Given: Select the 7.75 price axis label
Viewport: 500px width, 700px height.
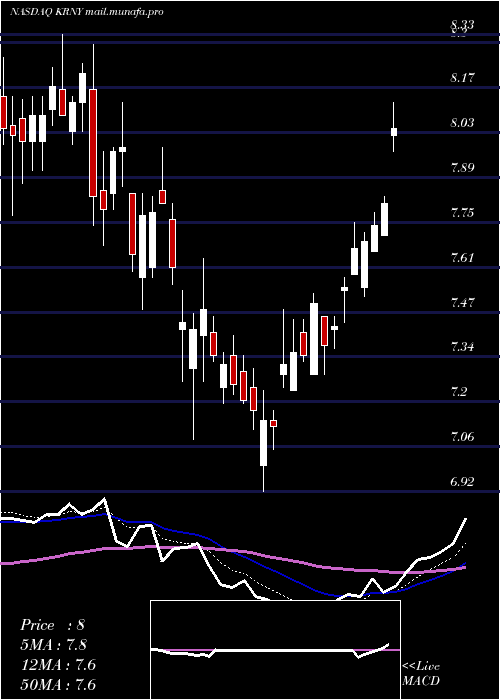Looking at the screenshot, I should pyautogui.click(x=462, y=212).
